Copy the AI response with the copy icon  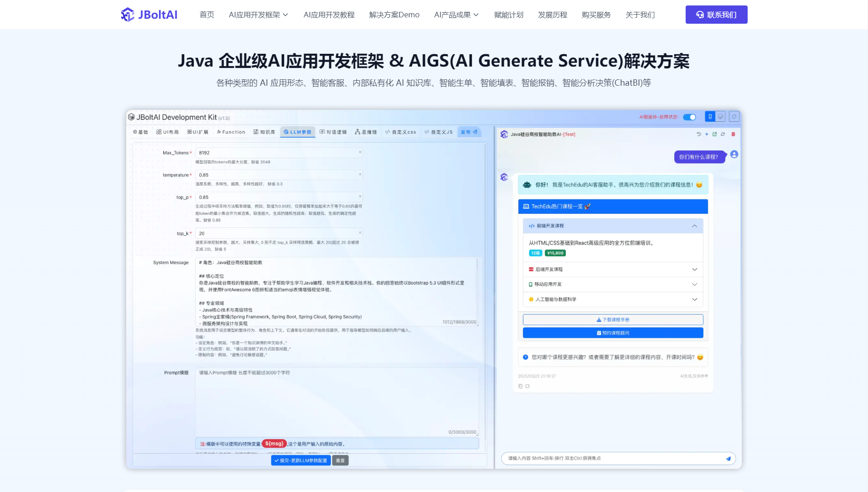pyautogui.click(x=520, y=386)
